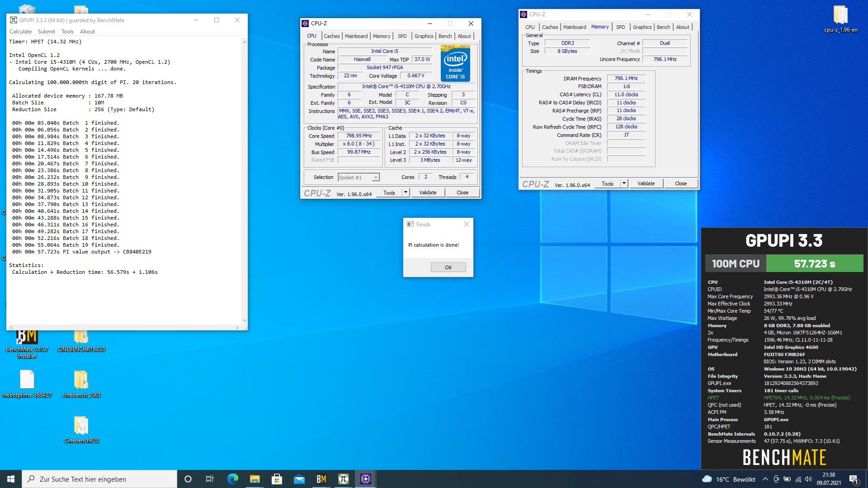Open About tab in left CPU-Z window

pos(464,36)
